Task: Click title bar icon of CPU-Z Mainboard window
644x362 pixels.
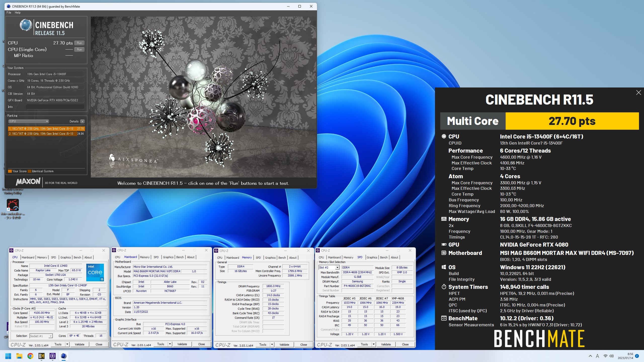Action: pyautogui.click(x=114, y=250)
